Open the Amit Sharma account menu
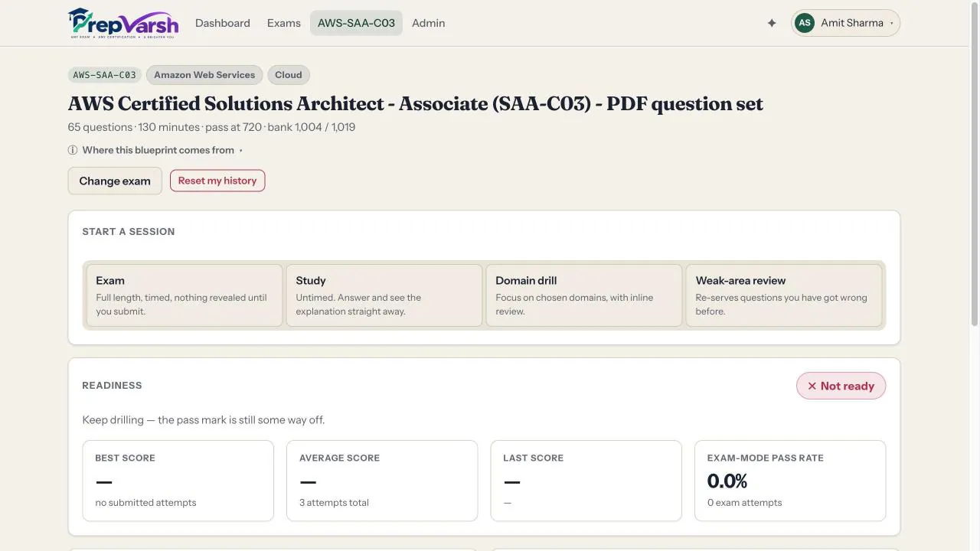This screenshot has width=980, height=551. [845, 23]
